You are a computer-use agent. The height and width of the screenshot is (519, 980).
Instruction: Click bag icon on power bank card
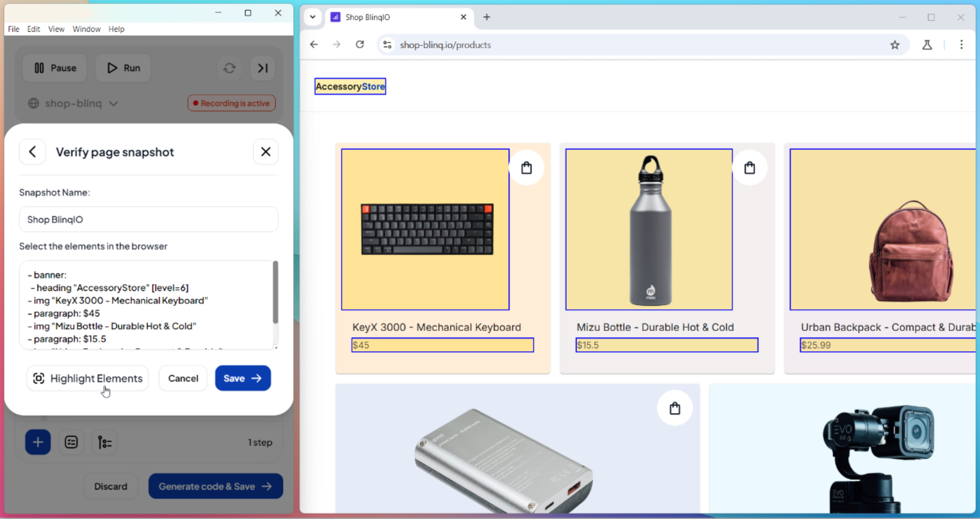[x=674, y=408]
